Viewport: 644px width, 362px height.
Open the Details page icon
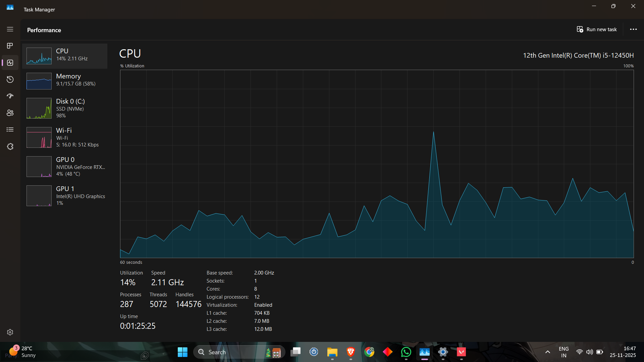tap(10, 130)
